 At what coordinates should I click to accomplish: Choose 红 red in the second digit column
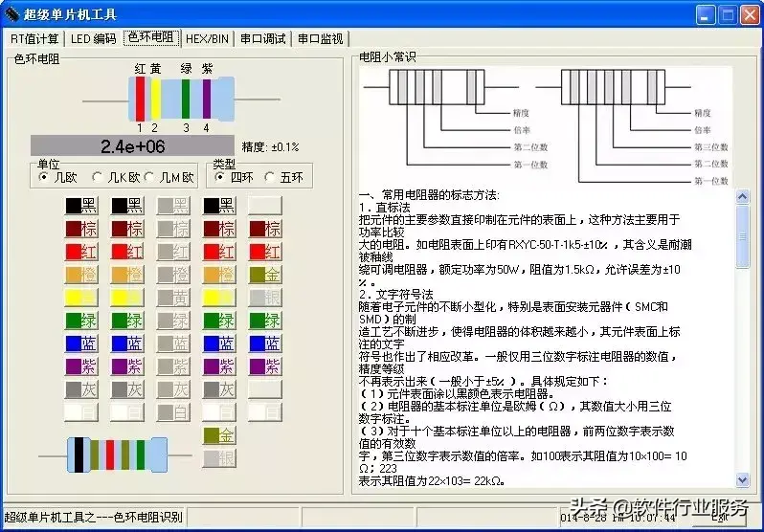pos(127,252)
